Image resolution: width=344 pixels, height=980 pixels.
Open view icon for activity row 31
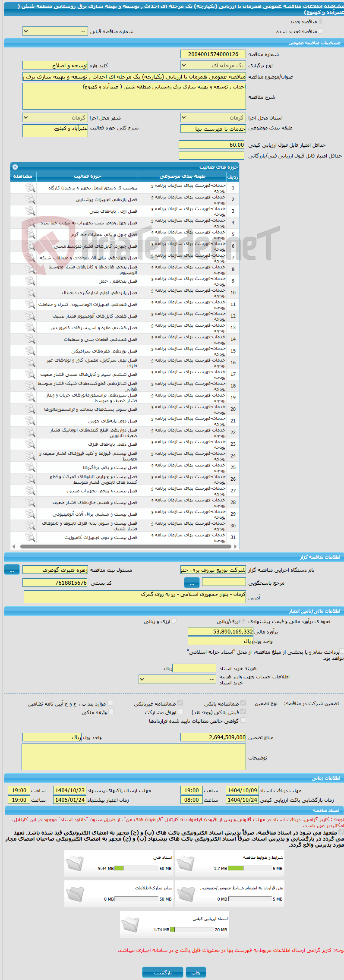(30, 537)
